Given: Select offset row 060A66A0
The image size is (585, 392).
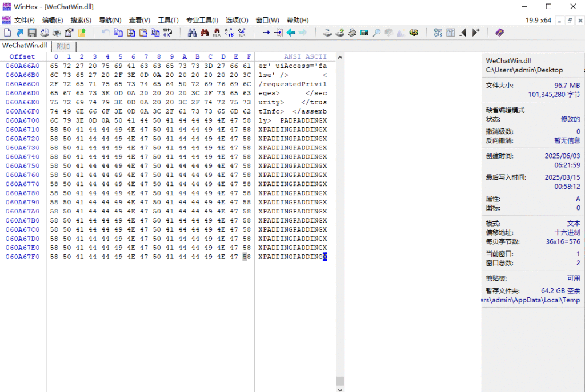Looking at the screenshot, I should click(22, 66).
